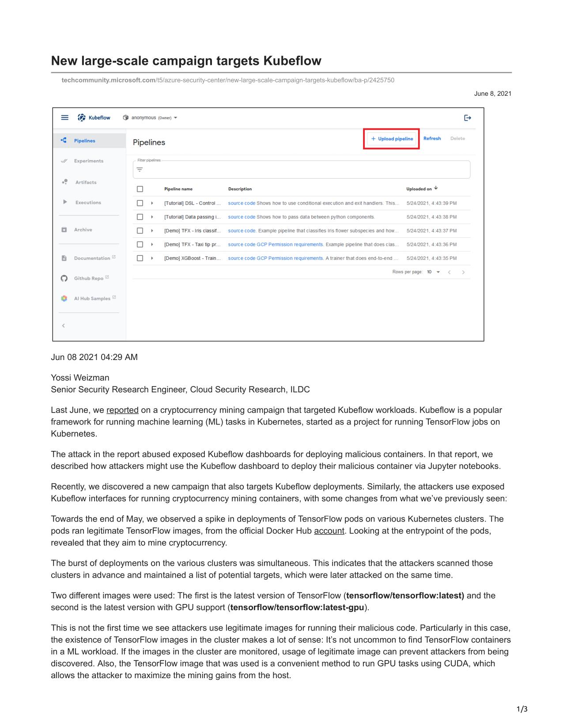Click the techcommunity.microsoft.com URL text
Screen dimensions: 563x728
108,80
